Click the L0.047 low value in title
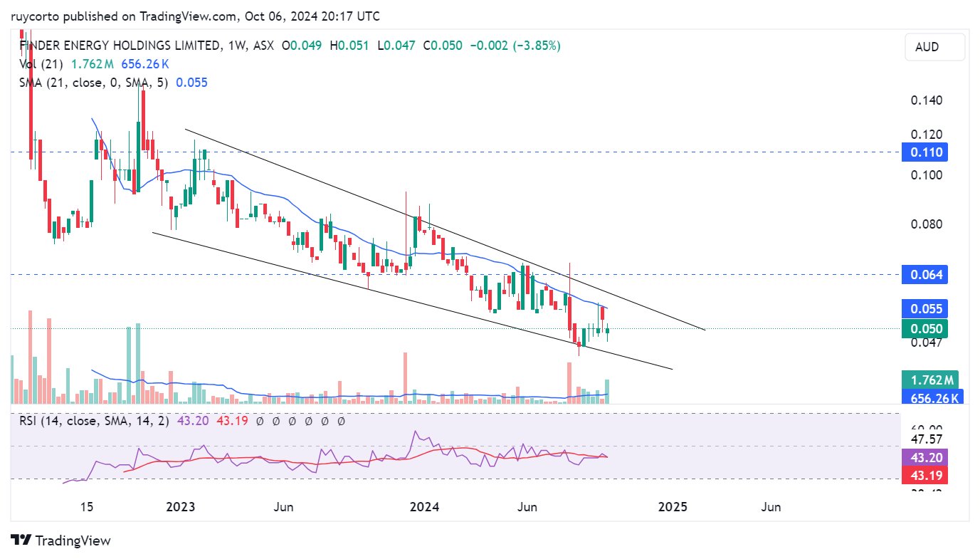980x559 pixels. 396,46
